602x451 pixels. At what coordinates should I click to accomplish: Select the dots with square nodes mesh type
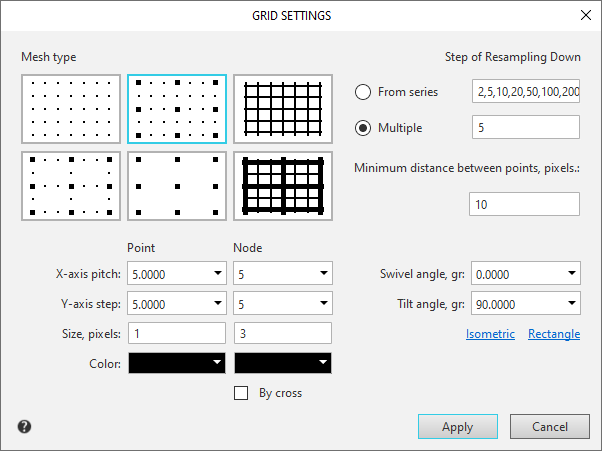click(x=177, y=109)
